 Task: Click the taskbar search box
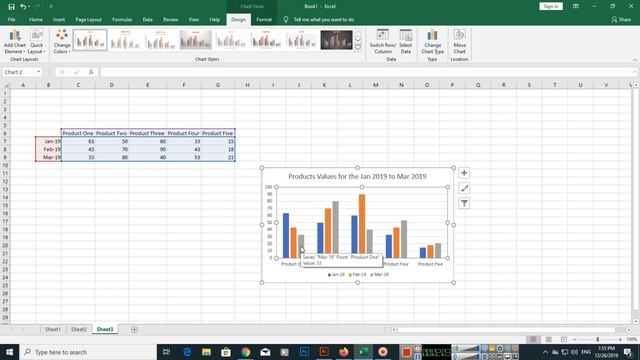coord(88,352)
